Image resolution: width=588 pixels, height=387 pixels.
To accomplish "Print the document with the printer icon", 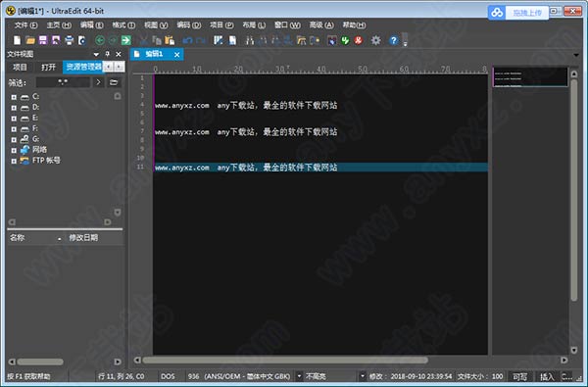I will coord(69,40).
